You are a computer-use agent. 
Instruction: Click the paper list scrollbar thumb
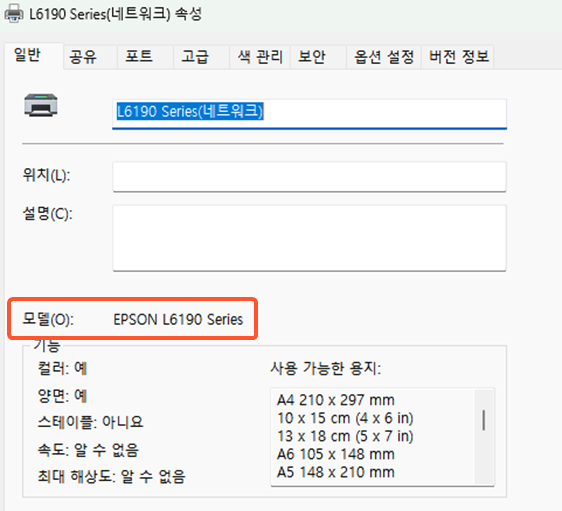pyautogui.click(x=484, y=420)
